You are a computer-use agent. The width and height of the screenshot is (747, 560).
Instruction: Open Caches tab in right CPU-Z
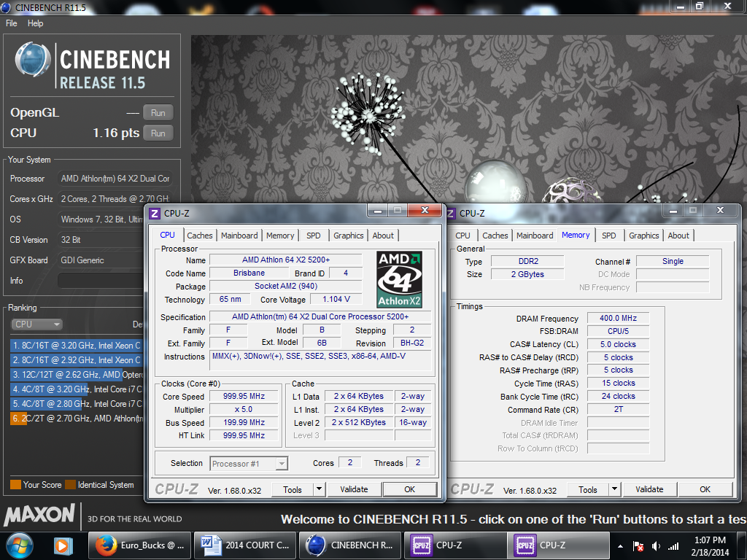coord(495,236)
